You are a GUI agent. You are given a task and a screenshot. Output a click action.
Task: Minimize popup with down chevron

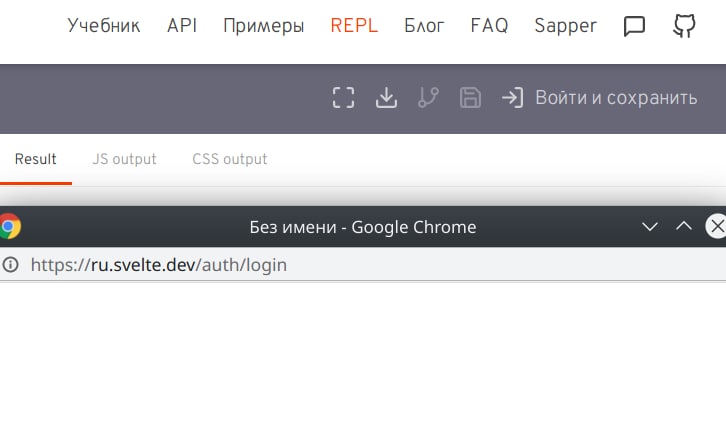pyautogui.click(x=650, y=226)
